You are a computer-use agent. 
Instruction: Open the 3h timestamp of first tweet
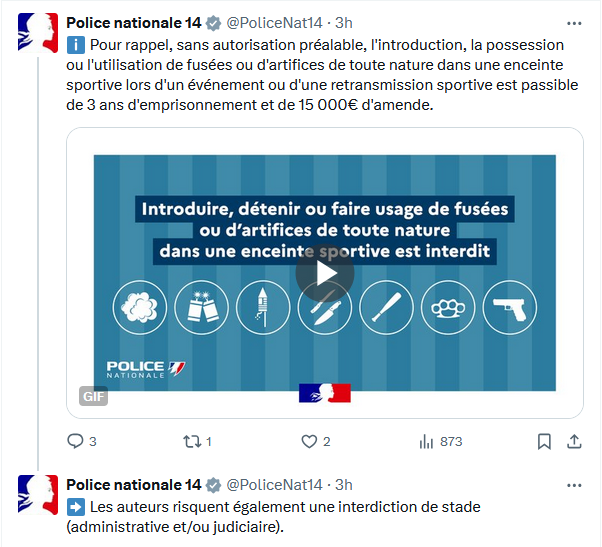point(344,23)
